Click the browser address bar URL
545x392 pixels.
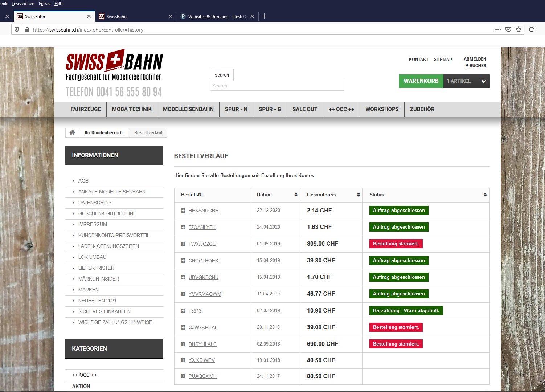[88, 30]
